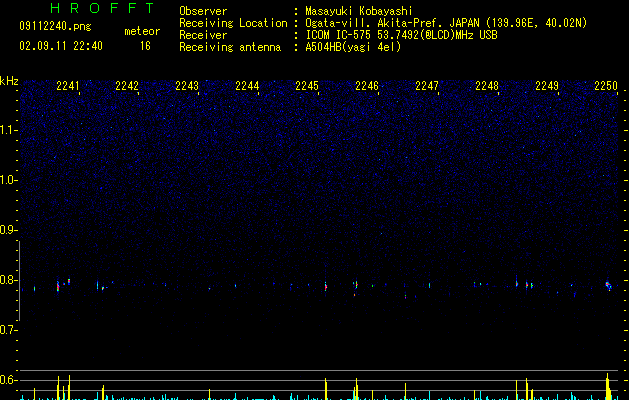This screenshot has height=400, width=629.
Task: Click the antenna value A504HB(yagi 4el)
Action: click(x=353, y=47)
